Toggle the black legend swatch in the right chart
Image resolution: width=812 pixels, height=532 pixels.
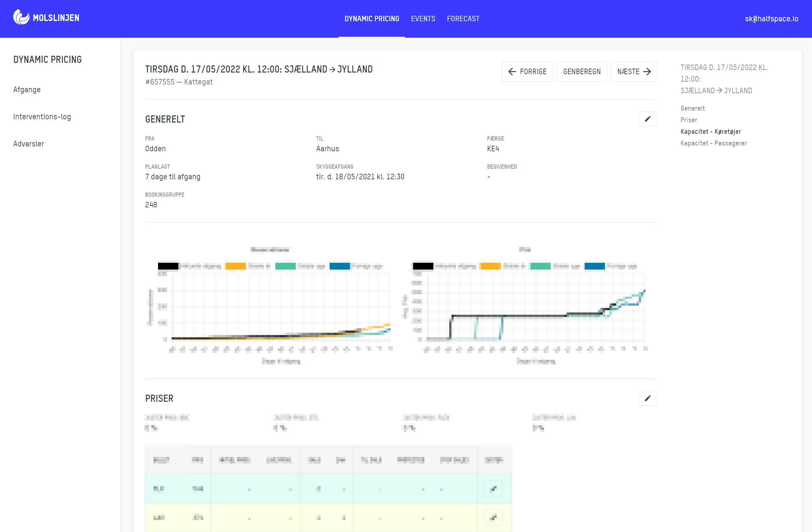pyautogui.click(x=423, y=266)
